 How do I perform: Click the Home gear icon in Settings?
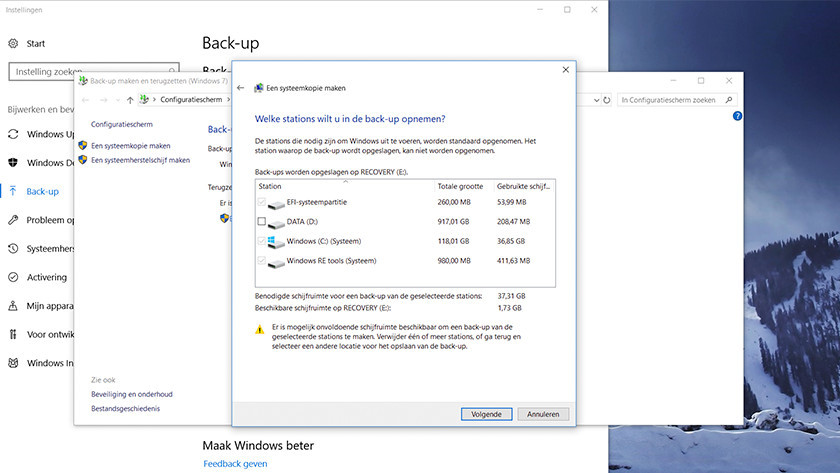click(13, 44)
